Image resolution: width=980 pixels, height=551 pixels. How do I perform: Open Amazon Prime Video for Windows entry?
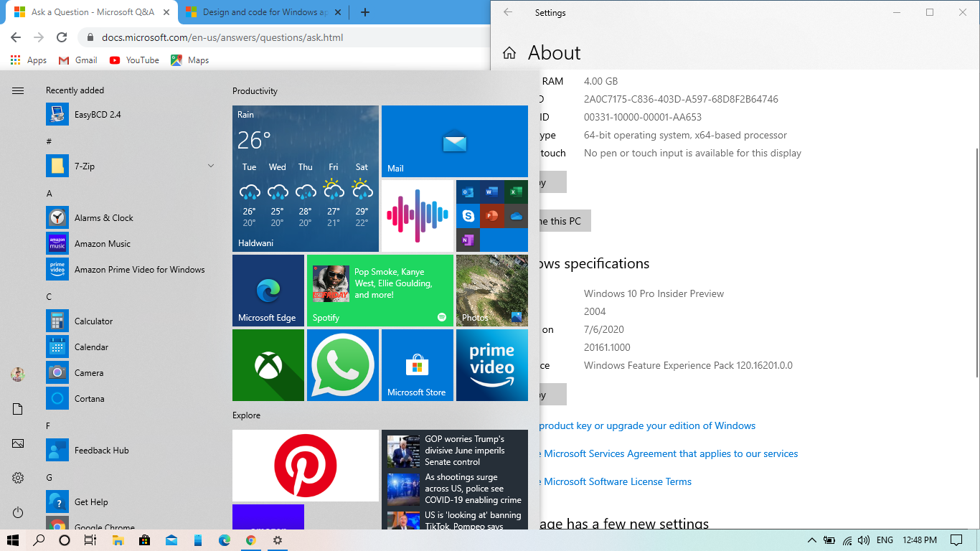click(x=131, y=270)
